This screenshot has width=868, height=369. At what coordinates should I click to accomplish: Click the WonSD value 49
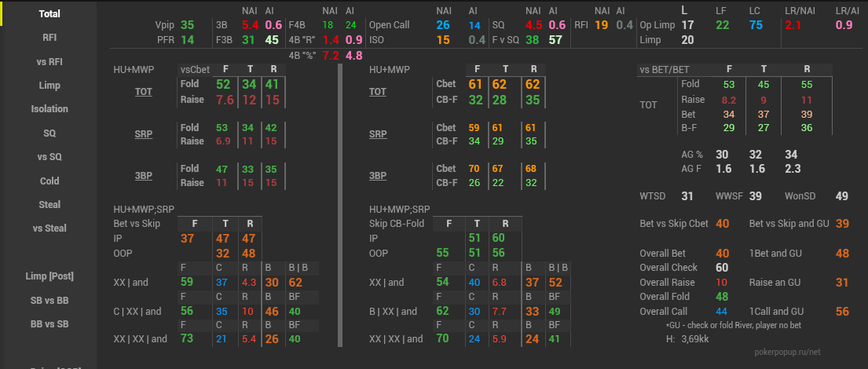pyautogui.click(x=841, y=196)
